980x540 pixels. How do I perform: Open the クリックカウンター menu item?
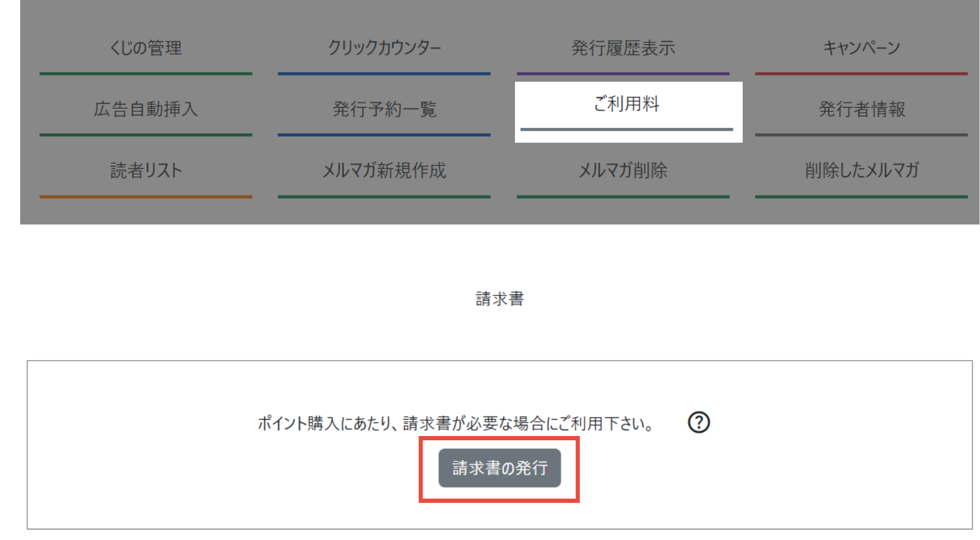pyautogui.click(x=384, y=48)
